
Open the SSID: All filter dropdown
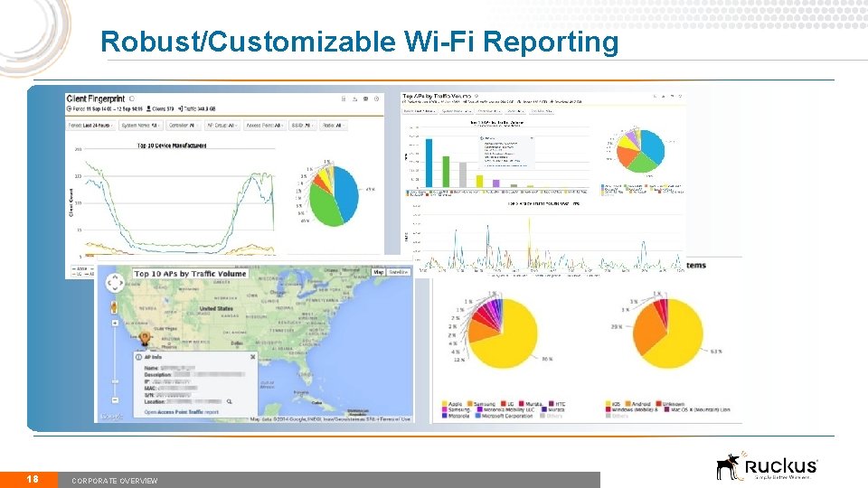pos(302,126)
